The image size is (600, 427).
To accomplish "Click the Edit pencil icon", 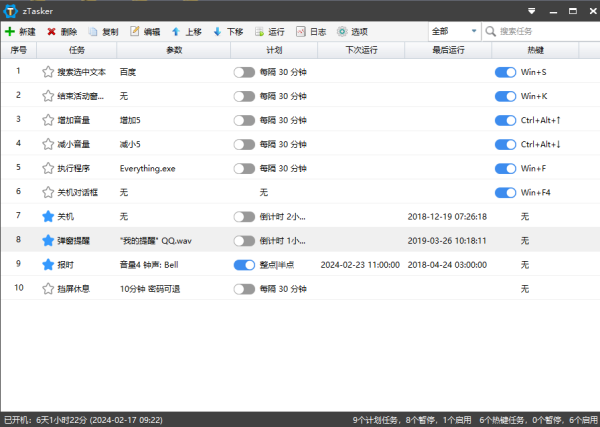I will (134, 31).
